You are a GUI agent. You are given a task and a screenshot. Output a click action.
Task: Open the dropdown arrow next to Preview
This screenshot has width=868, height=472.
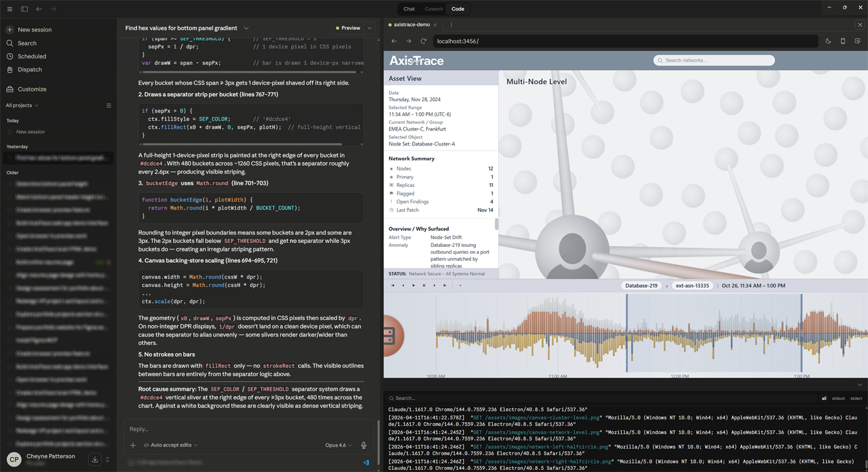pyautogui.click(x=370, y=29)
